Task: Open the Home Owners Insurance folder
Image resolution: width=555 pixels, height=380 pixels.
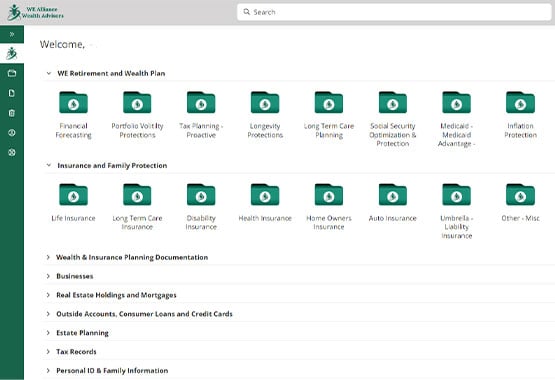Action: (x=328, y=195)
